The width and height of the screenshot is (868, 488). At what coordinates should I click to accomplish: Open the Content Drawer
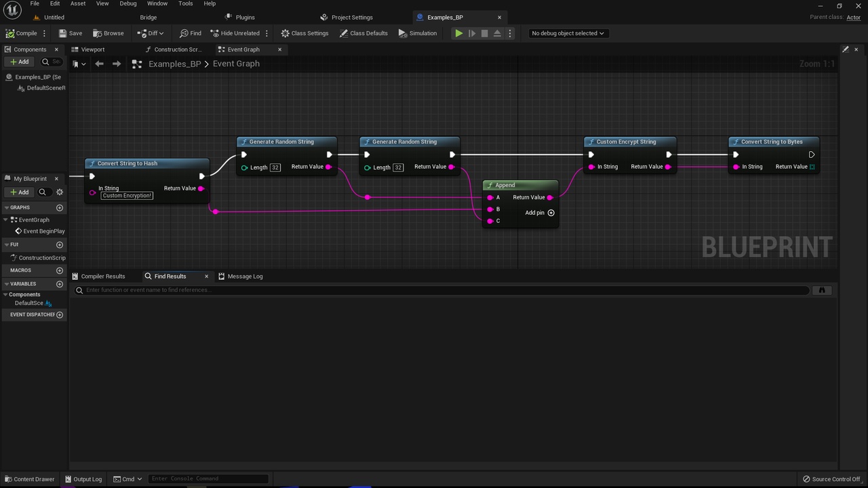pyautogui.click(x=29, y=479)
